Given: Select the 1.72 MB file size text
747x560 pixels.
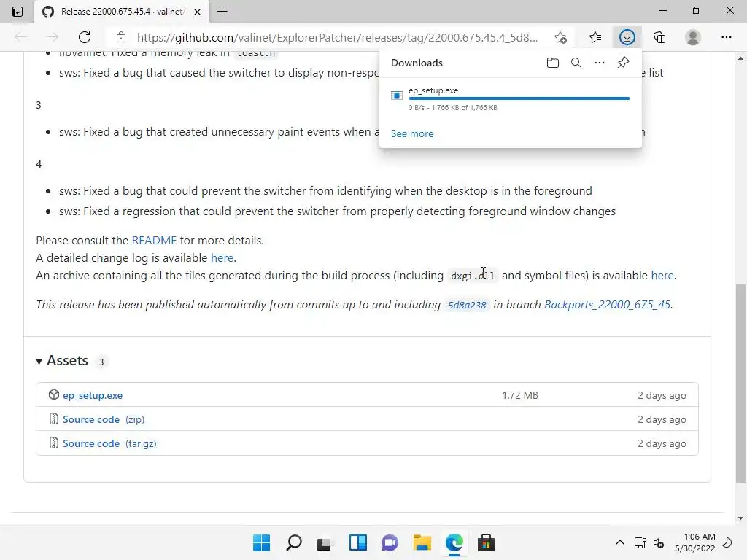Looking at the screenshot, I should click(519, 395).
